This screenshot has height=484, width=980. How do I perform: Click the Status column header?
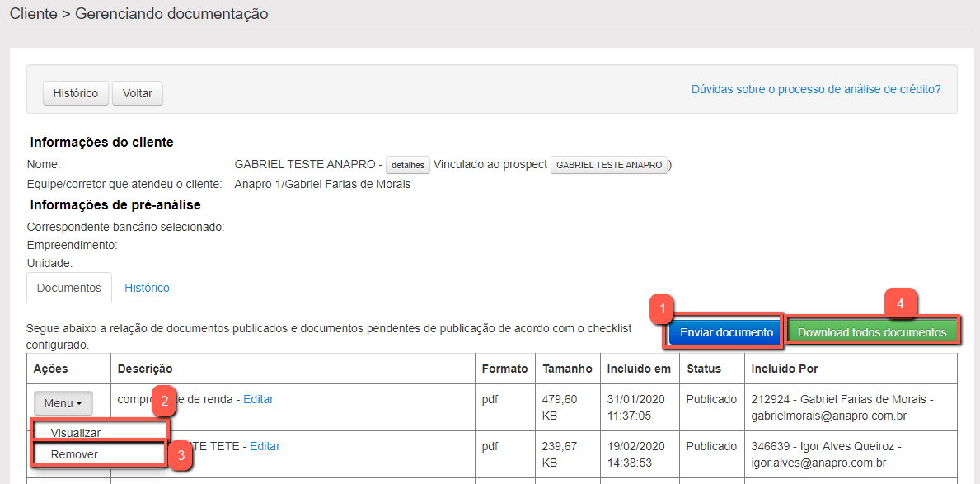point(704,369)
